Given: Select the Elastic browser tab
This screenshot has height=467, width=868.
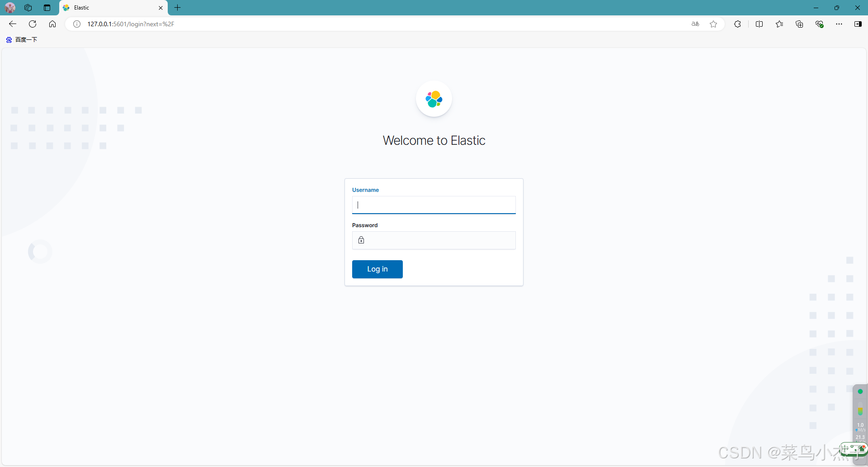Looking at the screenshot, I should click(x=113, y=8).
